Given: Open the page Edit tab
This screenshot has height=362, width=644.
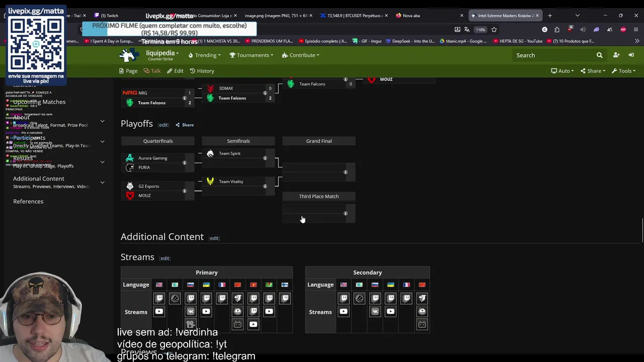Looking at the screenshot, I should tap(175, 71).
